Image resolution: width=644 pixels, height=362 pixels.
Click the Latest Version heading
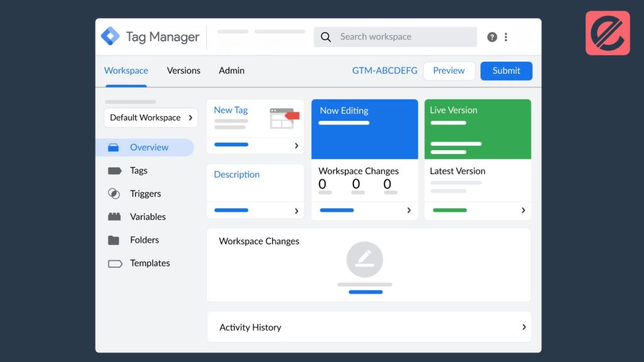pos(458,171)
